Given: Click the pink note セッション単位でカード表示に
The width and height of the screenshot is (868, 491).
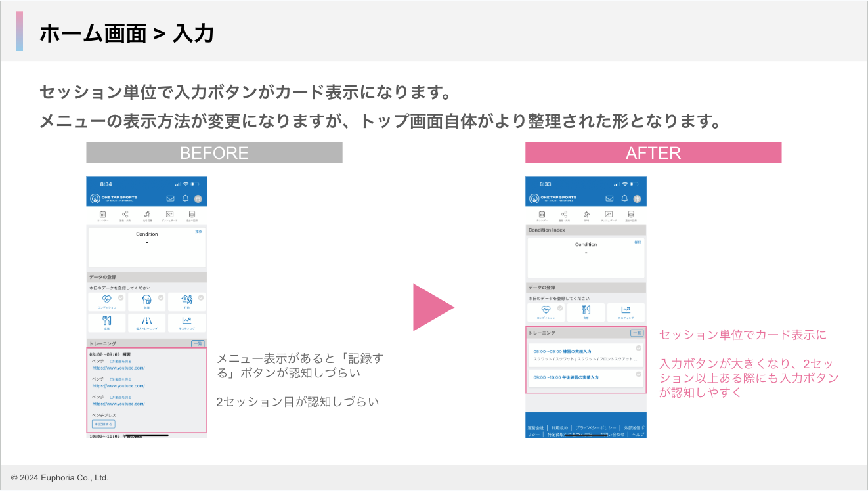Looking at the screenshot, I should pos(743,335).
